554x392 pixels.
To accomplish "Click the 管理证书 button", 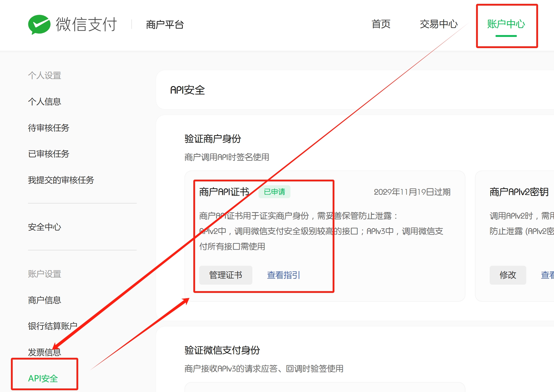I will pyautogui.click(x=226, y=275).
